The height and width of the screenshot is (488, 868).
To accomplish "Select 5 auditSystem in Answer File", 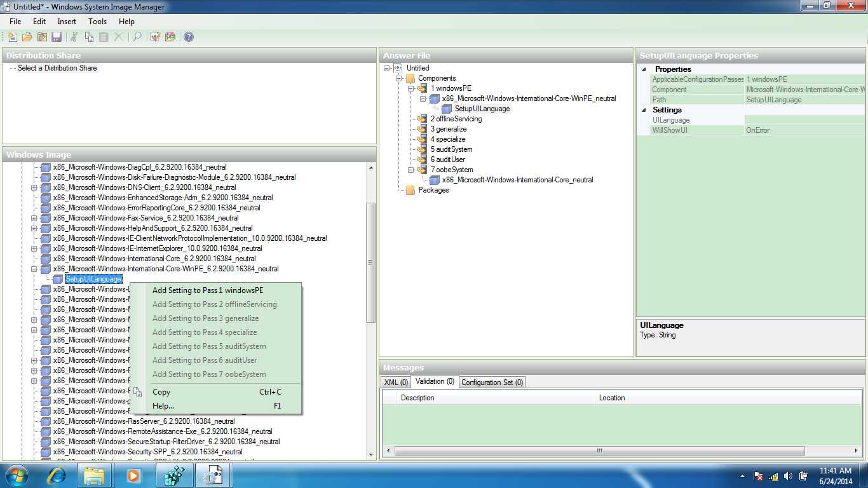I will (451, 149).
